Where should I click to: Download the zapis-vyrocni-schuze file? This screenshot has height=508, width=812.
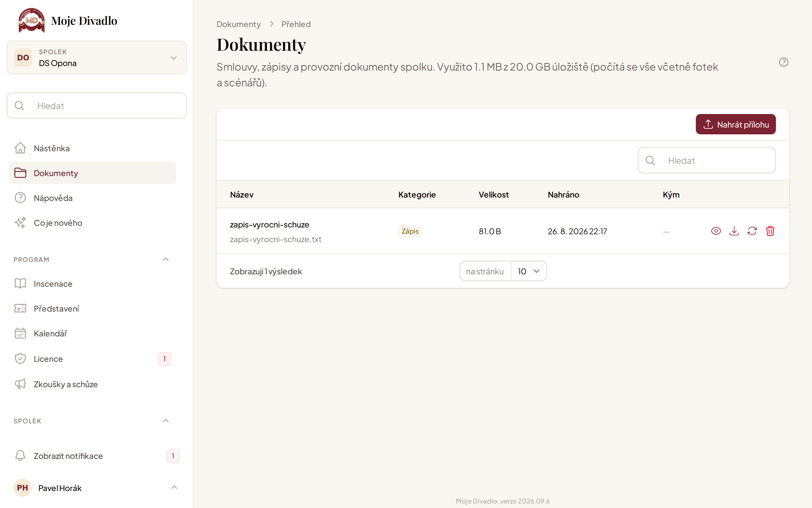coord(734,231)
